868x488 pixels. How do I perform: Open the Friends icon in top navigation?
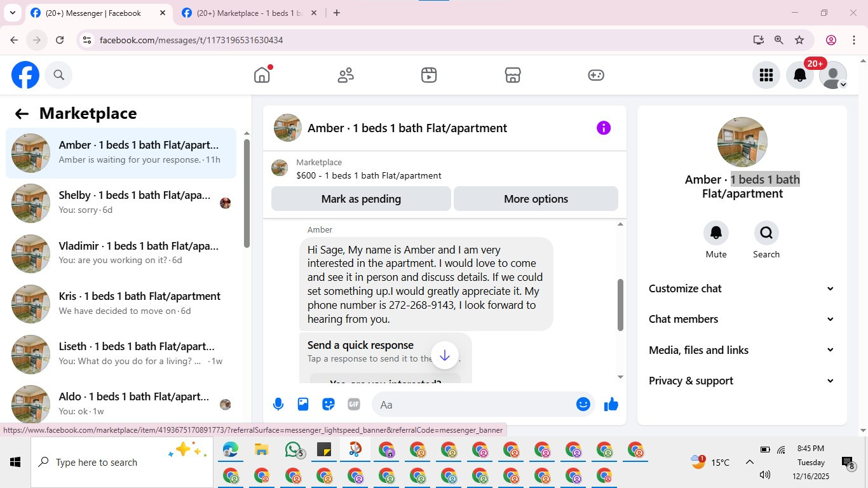click(x=346, y=75)
